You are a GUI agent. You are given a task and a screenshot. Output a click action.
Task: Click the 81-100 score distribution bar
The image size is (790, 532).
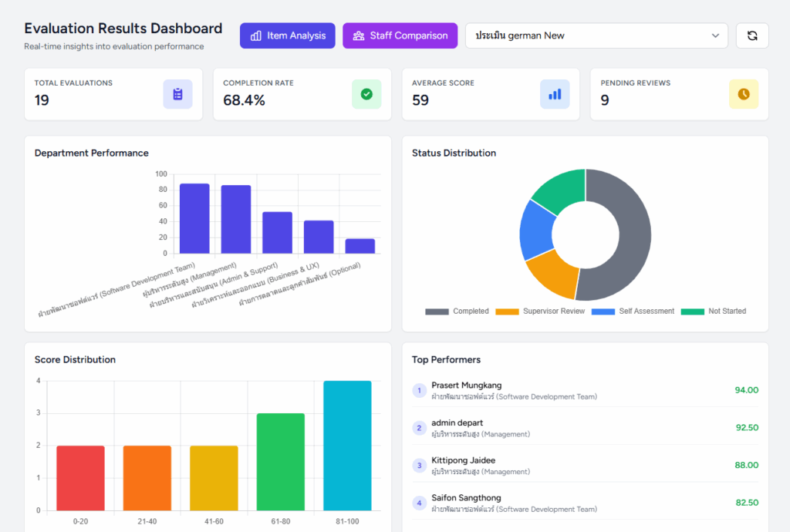point(347,446)
